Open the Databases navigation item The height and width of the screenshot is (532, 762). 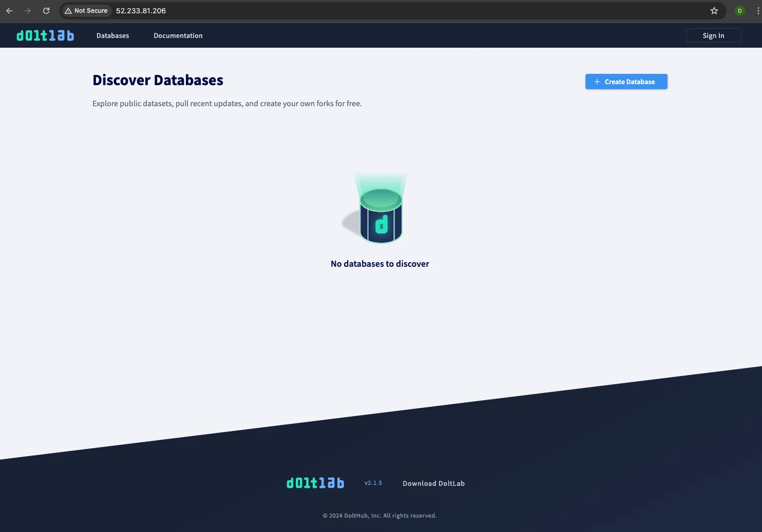point(112,35)
